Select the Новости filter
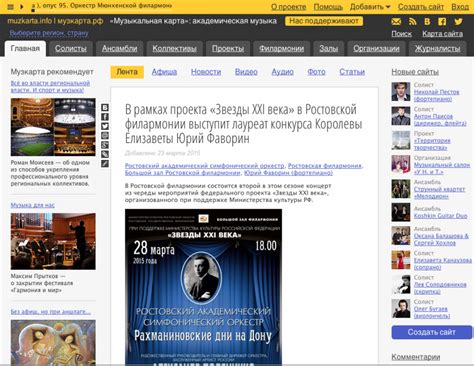This screenshot has height=366, width=474. [x=206, y=72]
